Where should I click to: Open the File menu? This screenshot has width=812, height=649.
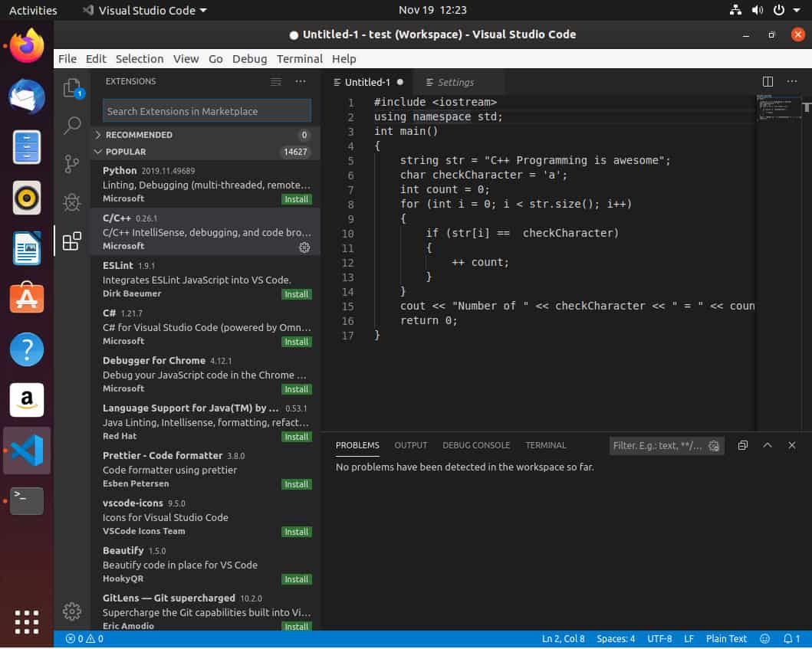[x=67, y=58]
